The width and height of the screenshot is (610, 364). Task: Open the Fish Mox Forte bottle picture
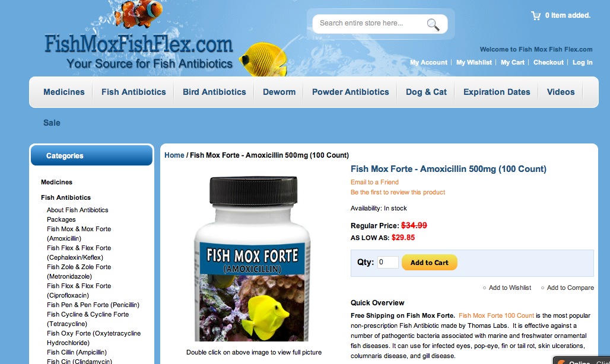(253, 258)
